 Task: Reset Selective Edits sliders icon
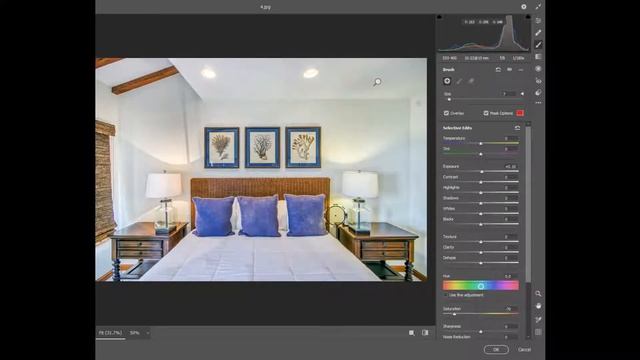(517, 128)
